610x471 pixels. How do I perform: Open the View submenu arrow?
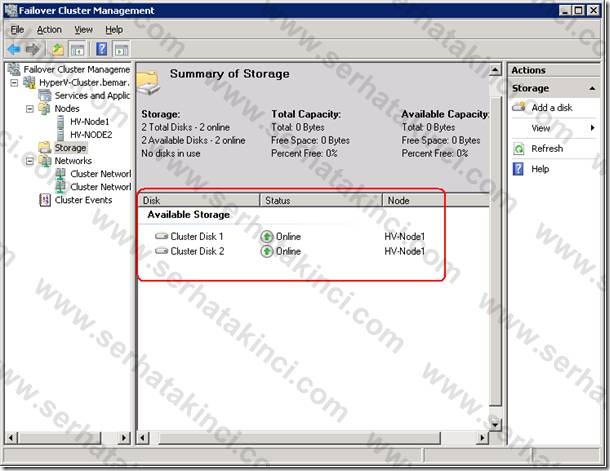tap(592, 128)
